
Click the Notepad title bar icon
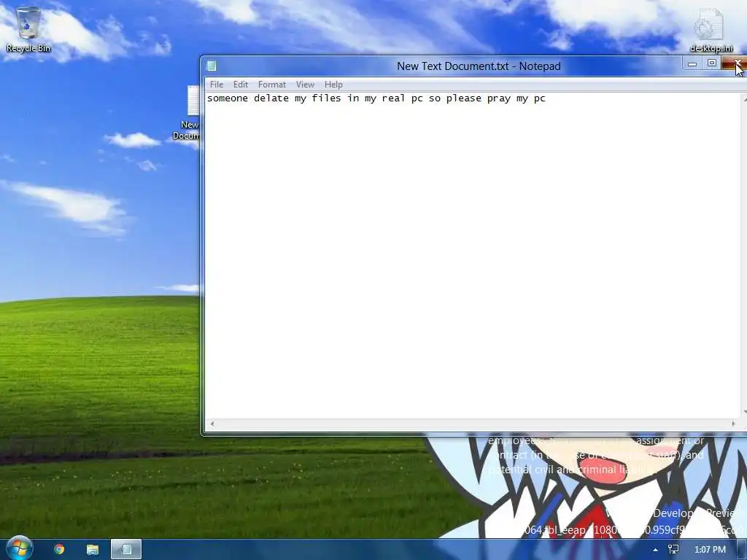pos(212,66)
